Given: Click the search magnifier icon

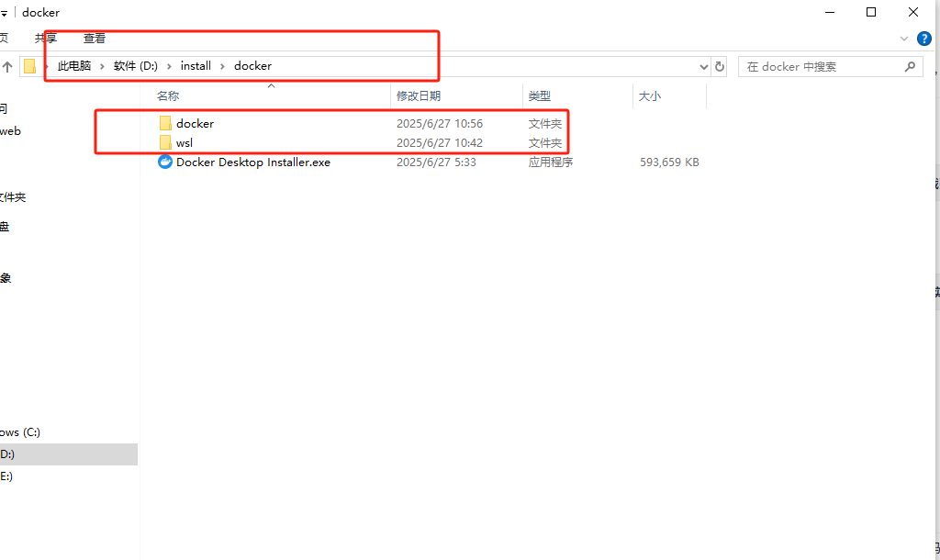Looking at the screenshot, I should click(910, 66).
